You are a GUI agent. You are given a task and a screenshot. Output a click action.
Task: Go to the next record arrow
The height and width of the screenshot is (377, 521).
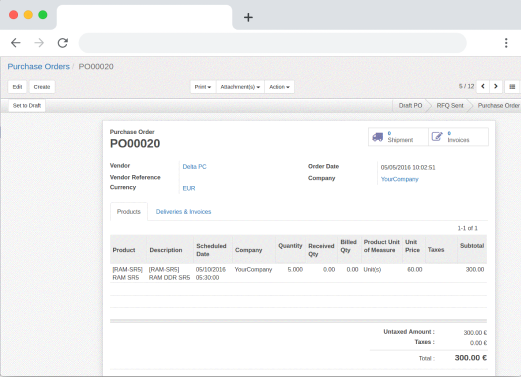point(496,87)
